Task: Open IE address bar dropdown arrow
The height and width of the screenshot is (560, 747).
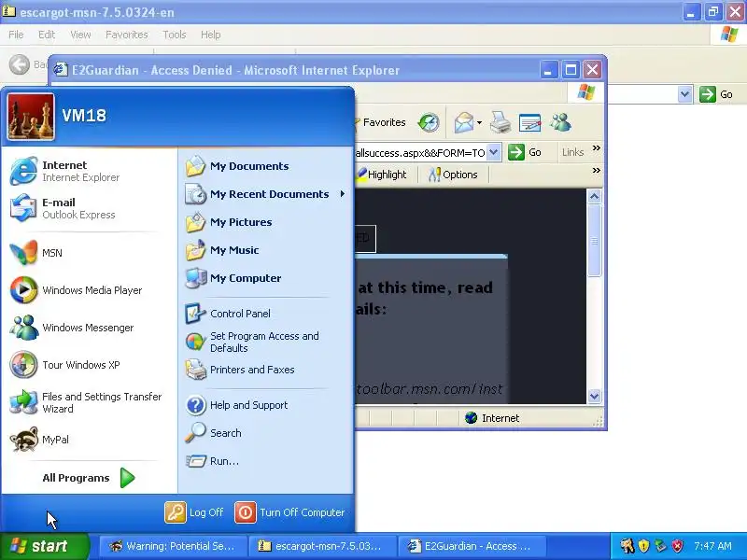Action: click(494, 152)
